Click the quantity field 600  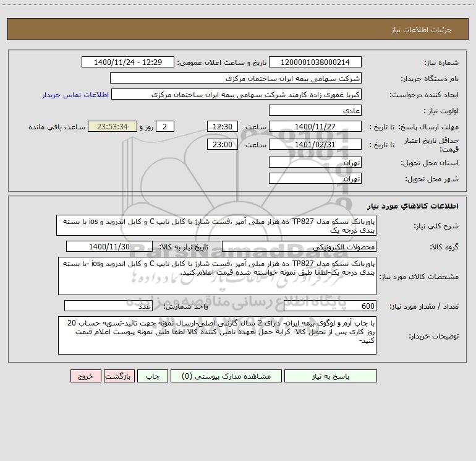pos(330,306)
